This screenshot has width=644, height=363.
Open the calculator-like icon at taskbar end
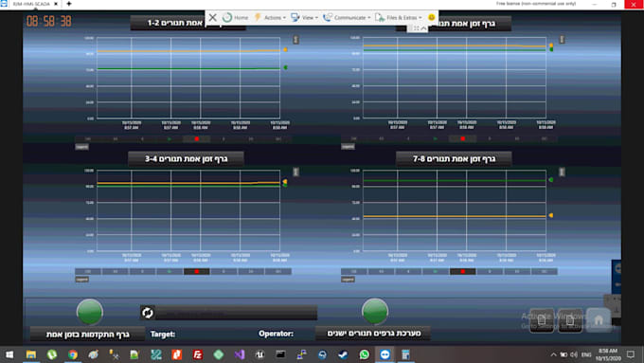pyautogui.click(x=405, y=354)
